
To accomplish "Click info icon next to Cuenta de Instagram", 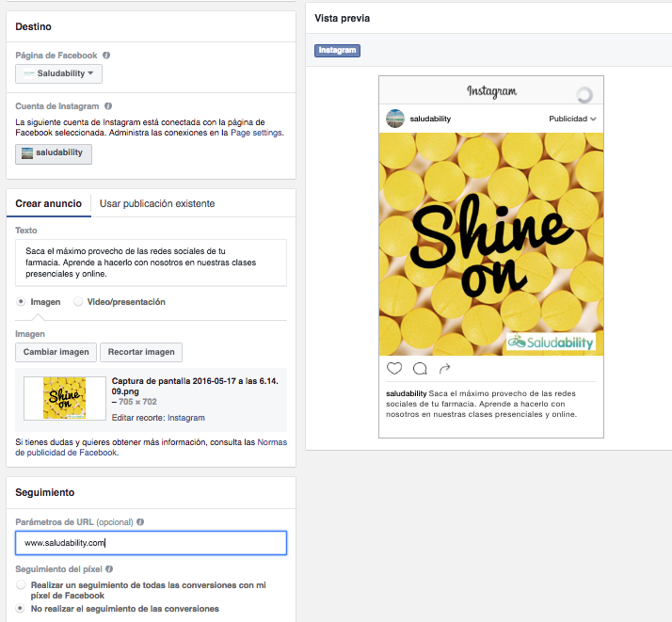I will pyautogui.click(x=108, y=105).
